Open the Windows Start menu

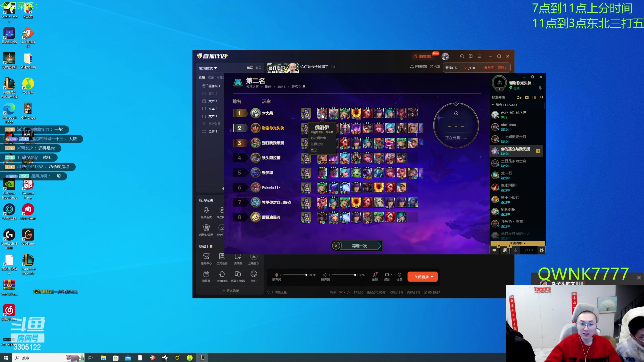click(x=6, y=358)
